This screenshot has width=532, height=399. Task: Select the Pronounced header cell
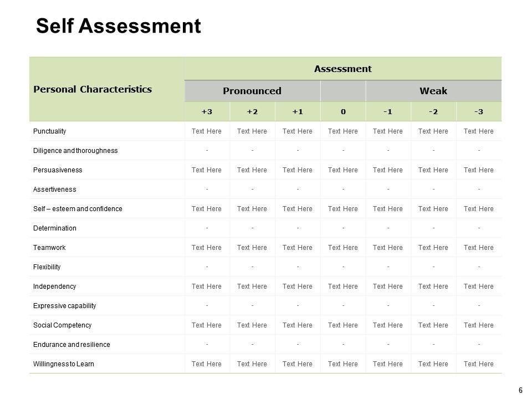252,91
